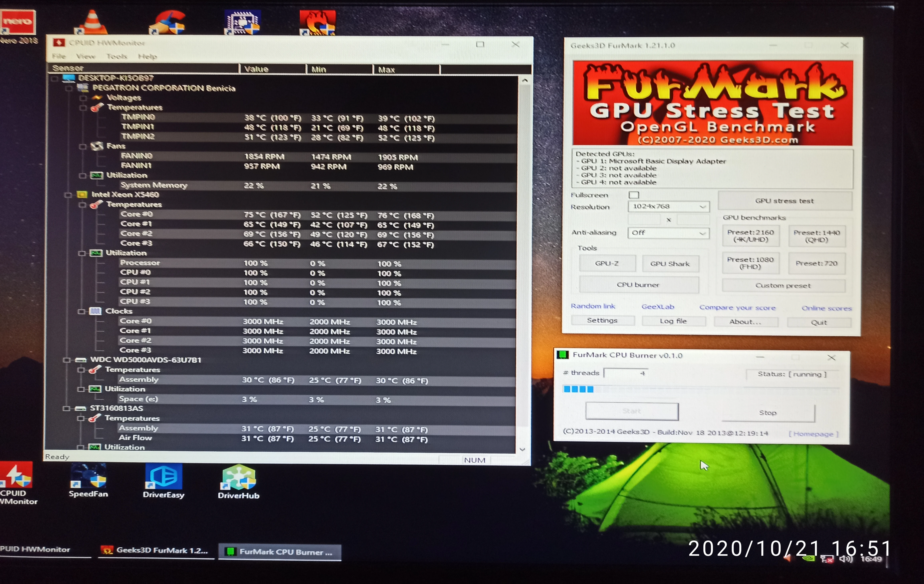Click the threads input field
The image size is (924, 584).
click(626, 373)
